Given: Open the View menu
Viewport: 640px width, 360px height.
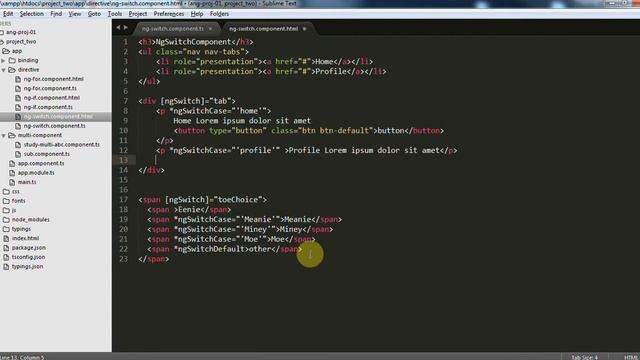Looking at the screenshot, I should (75, 13).
